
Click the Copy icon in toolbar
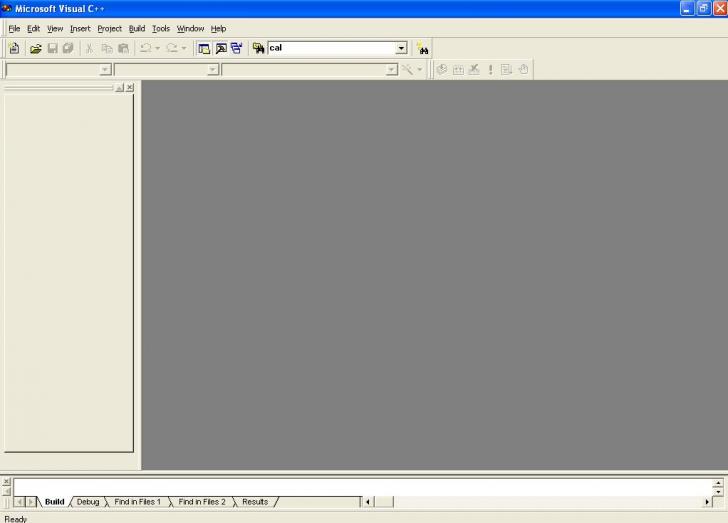107,48
